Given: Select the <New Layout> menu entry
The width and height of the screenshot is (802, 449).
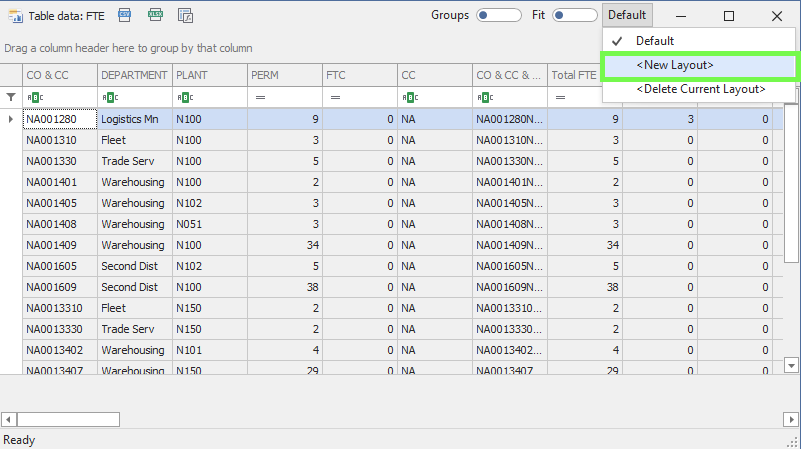Looking at the screenshot, I should coord(697,65).
